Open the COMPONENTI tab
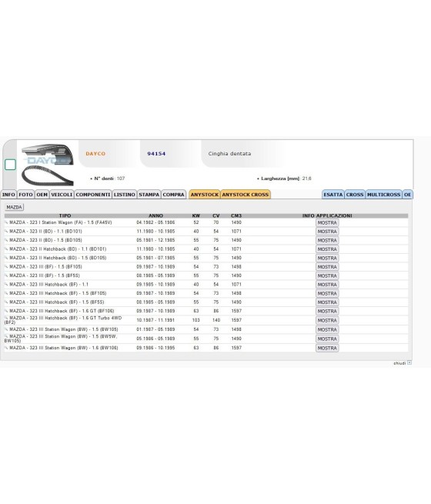Screen dimensions: 431x504 pyautogui.click(x=93, y=195)
